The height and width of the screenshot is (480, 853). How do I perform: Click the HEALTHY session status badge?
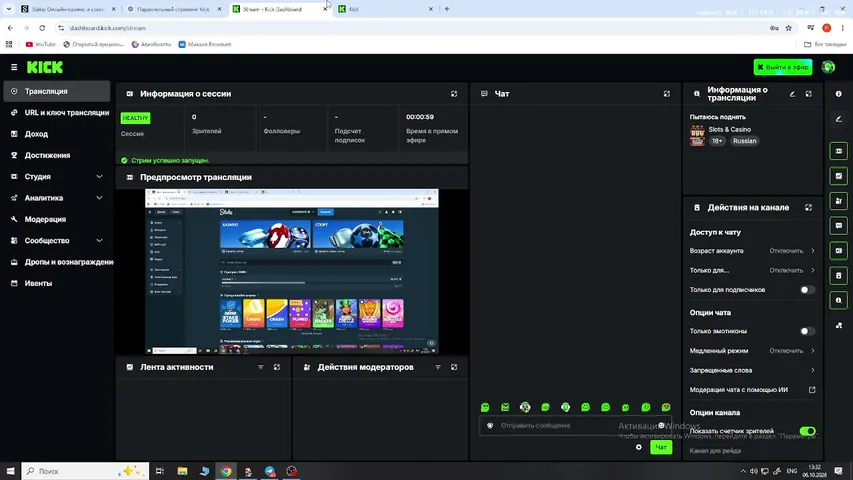coord(135,118)
